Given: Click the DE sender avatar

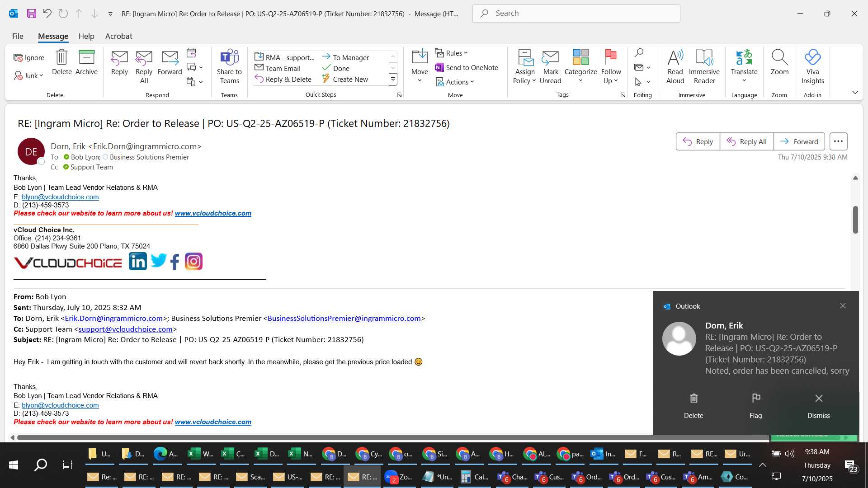Looking at the screenshot, I should click(31, 152).
